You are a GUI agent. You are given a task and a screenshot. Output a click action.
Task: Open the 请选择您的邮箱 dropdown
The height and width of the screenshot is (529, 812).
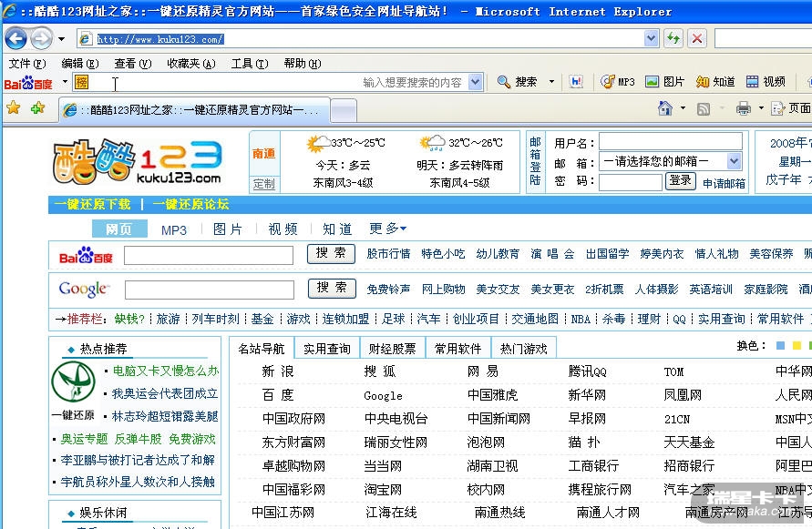point(671,161)
